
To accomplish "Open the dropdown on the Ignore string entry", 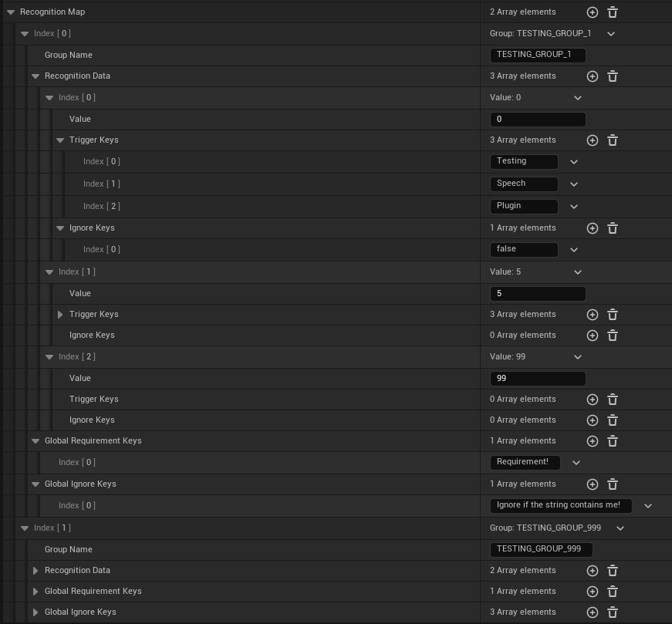I will click(648, 505).
